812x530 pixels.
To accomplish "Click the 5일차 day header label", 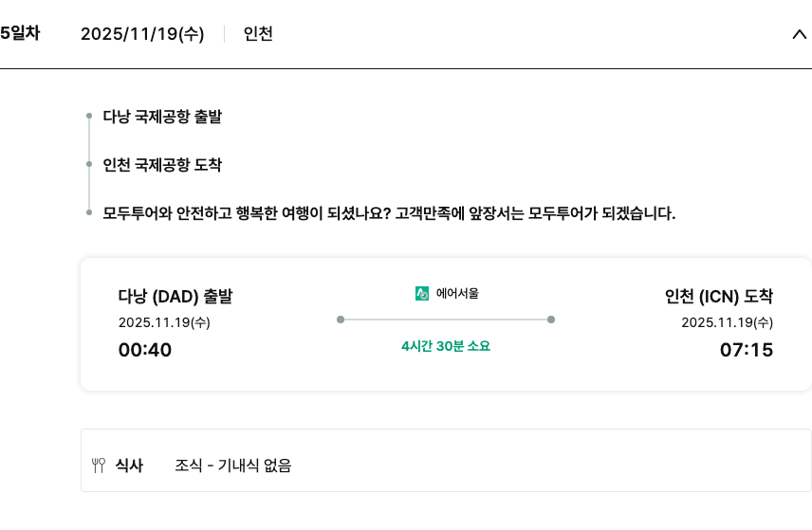I will point(19,33).
